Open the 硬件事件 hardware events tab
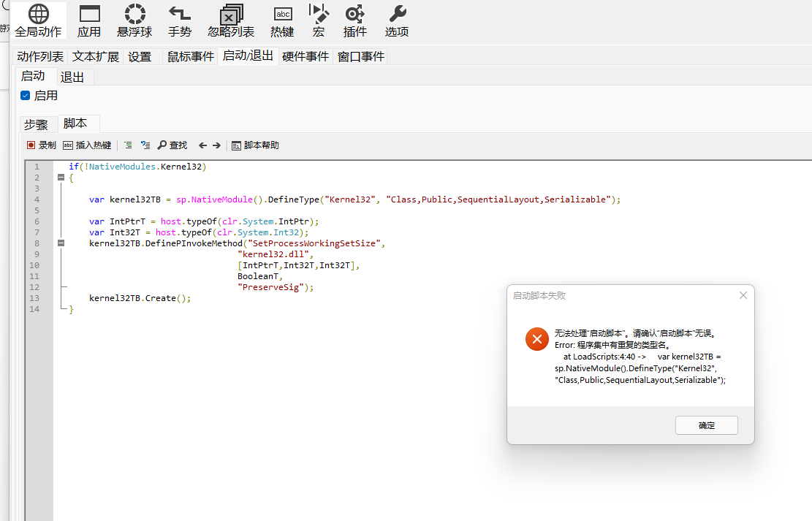The image size is (812, 521). 306,56
